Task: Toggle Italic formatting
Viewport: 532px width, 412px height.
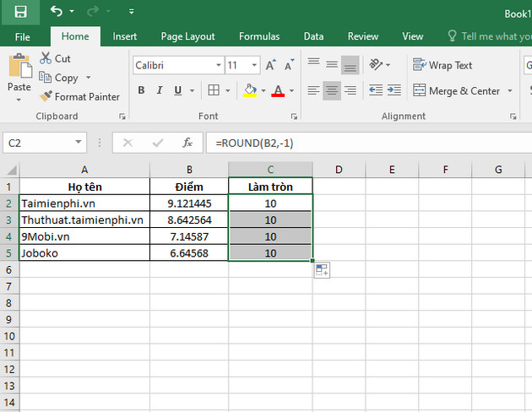Action: tap(160, 90)
